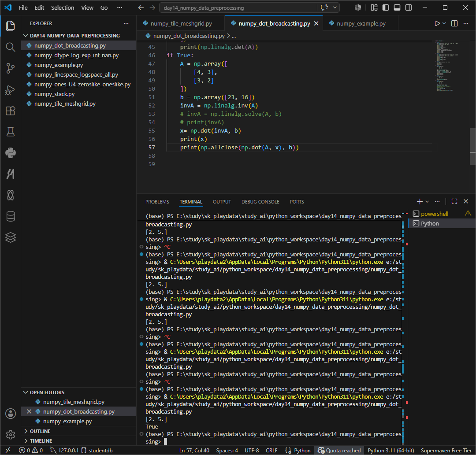Screen dimensions: 476x455
Task: Open the command center search box
Action: [238, 7]
